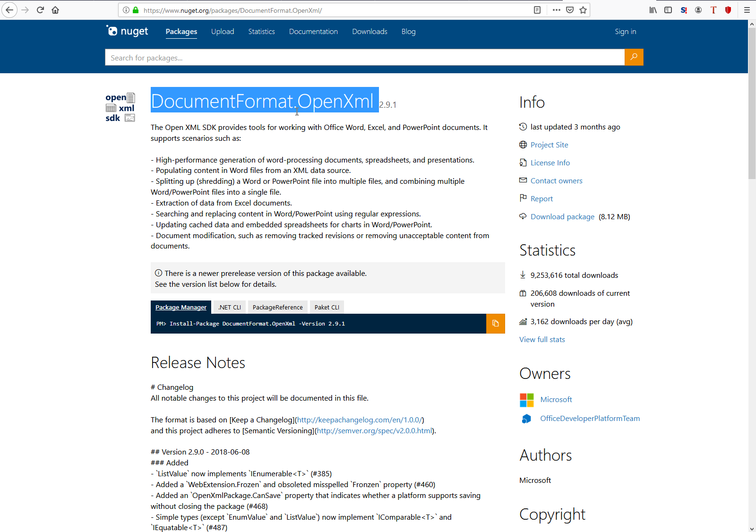756x532 pixels.
Task: Switch to the PackageReference tab
Action: pyautogui.click(x=278, y=307)
